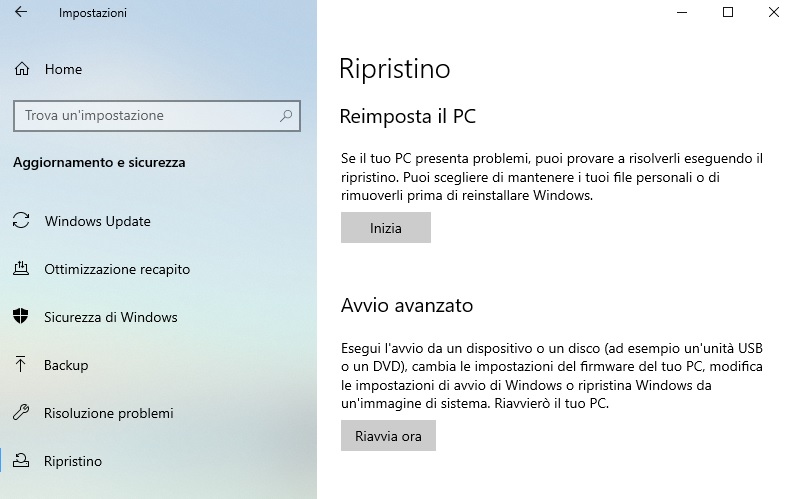Viewport: 793px width, 499px height.
Task: Go to Ottimizzazione recapito section
Action: point(117,269)
